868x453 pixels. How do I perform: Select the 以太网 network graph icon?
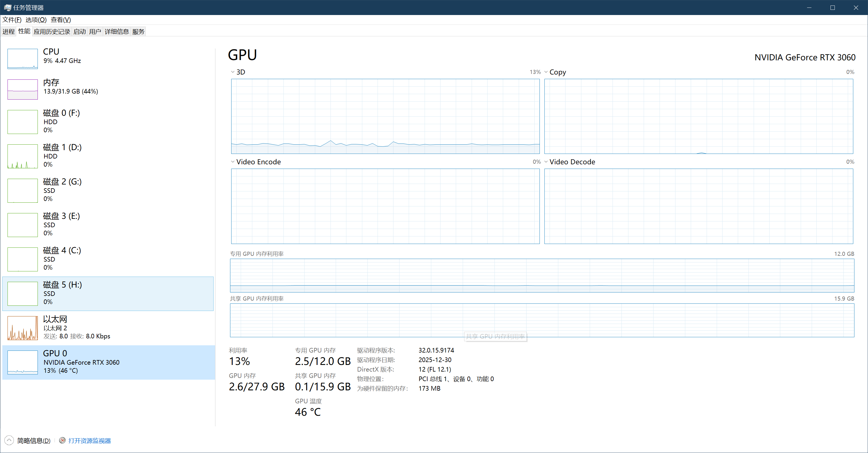tap(22, 328)
